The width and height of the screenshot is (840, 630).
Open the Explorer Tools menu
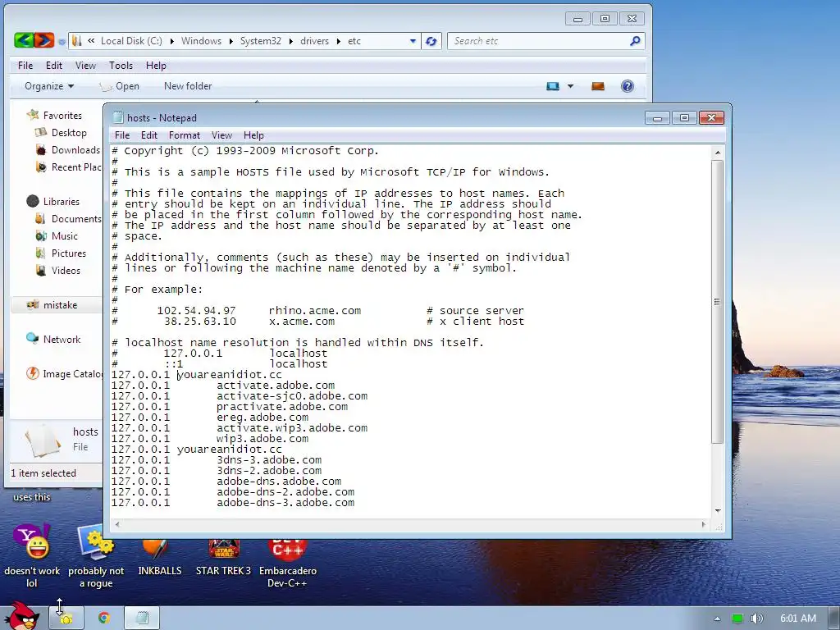coord(121,66)
